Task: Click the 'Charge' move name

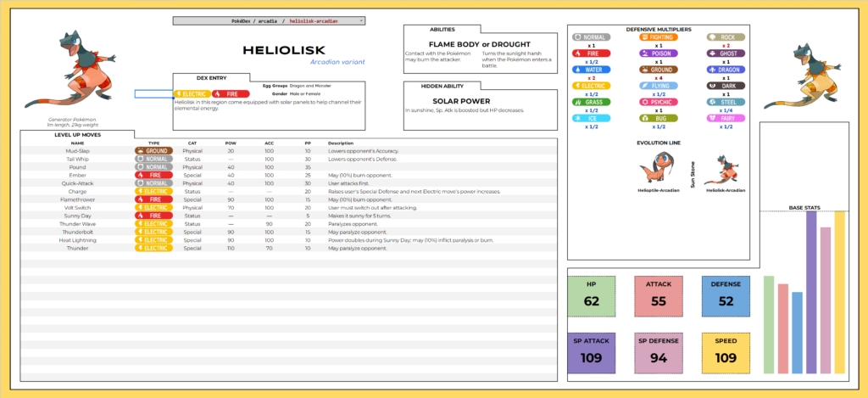Action: [x=77, y=191]
